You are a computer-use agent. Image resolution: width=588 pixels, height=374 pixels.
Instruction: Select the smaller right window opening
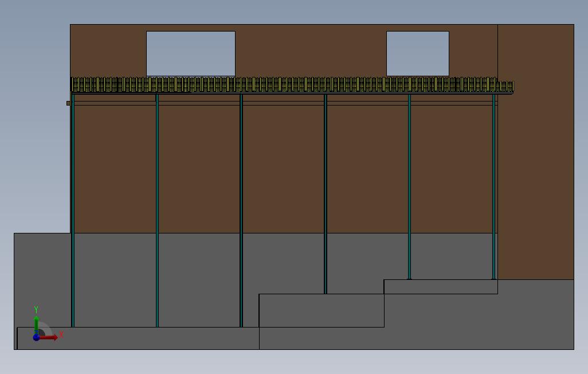[x=418, y=54]
